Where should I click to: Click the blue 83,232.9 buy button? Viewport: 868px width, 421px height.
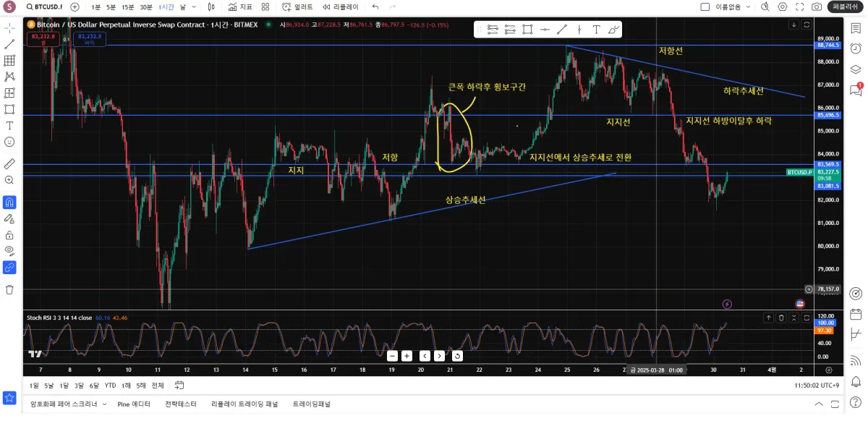(90, 38)
